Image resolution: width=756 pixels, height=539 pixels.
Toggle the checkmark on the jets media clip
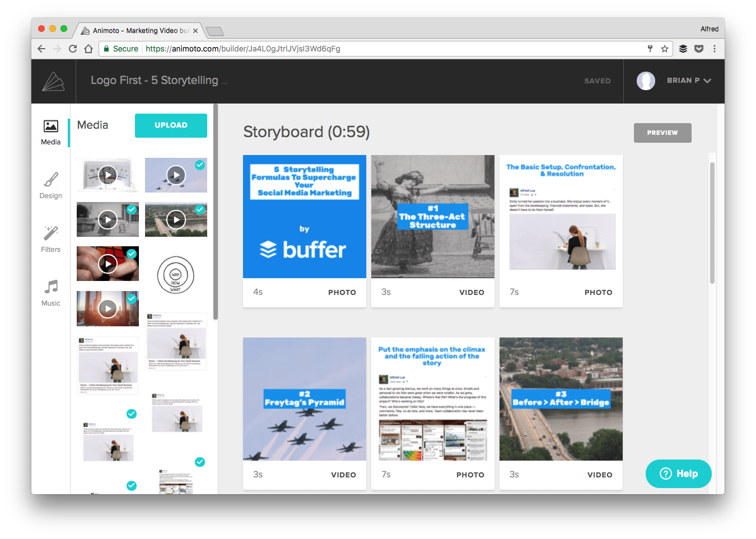click(x=200, y=165)
